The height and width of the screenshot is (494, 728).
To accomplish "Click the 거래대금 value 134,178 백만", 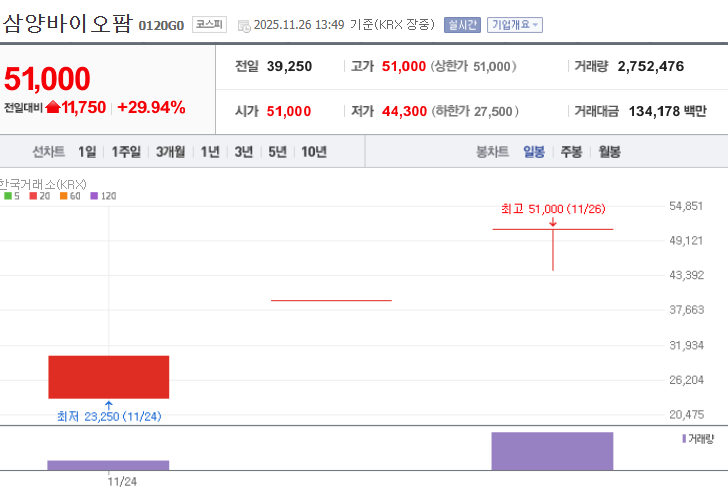I will tap(668, 111).
